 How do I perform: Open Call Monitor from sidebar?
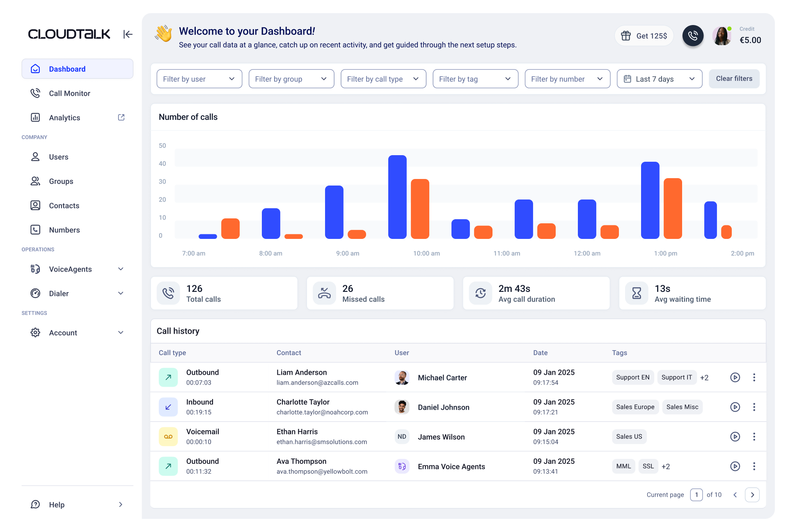69,94
